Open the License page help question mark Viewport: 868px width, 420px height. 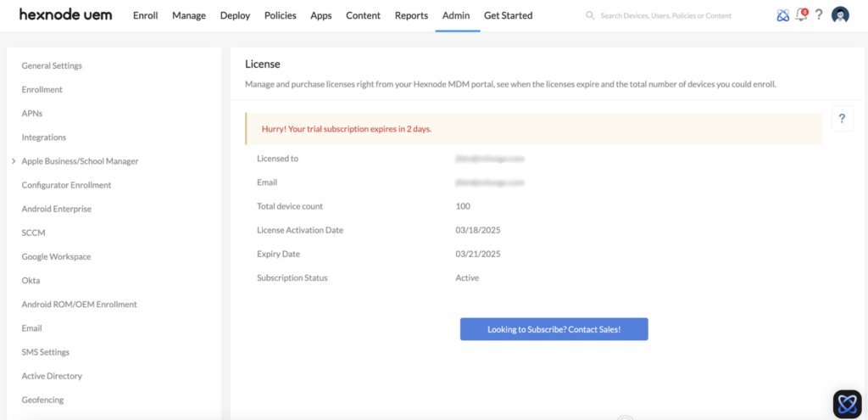[842, 118]
